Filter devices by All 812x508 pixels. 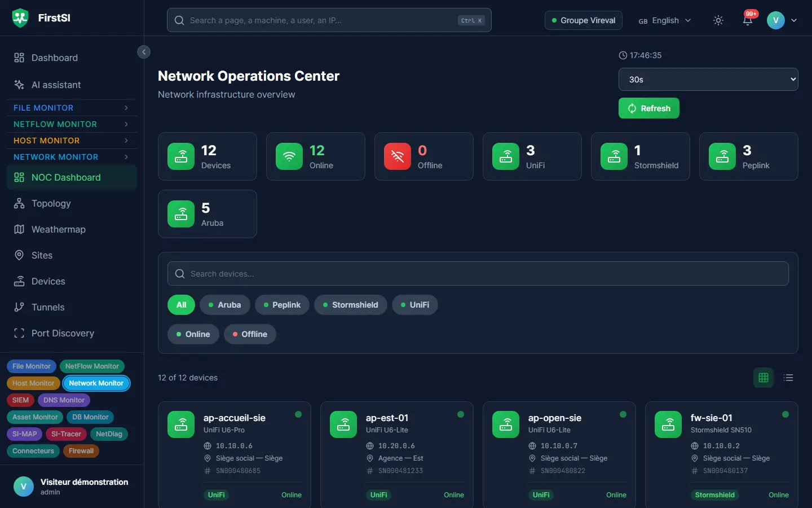181,305
